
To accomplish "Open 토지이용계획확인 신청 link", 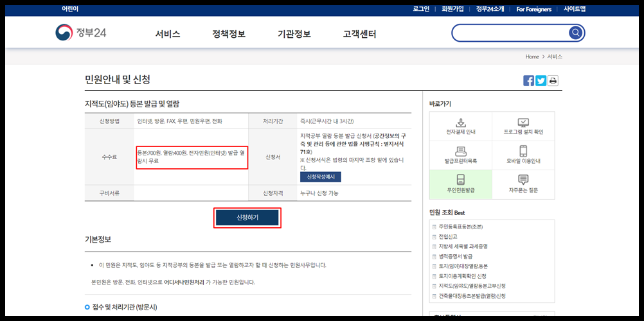I will pos(463,276).
